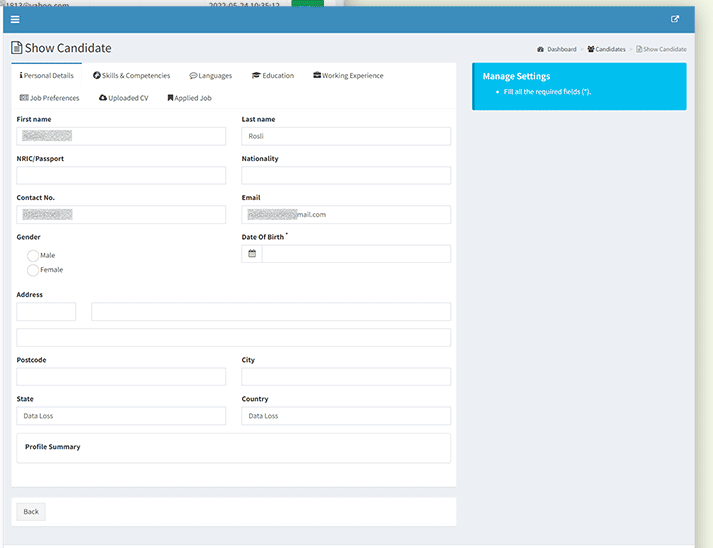Click the Contact No. field
Image resolution: width=713 pixels, height=548 pixels.
pos(121,215)
